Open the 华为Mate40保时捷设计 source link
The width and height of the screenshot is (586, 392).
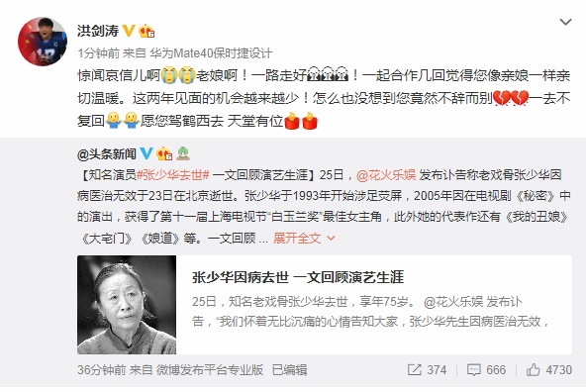211,53
